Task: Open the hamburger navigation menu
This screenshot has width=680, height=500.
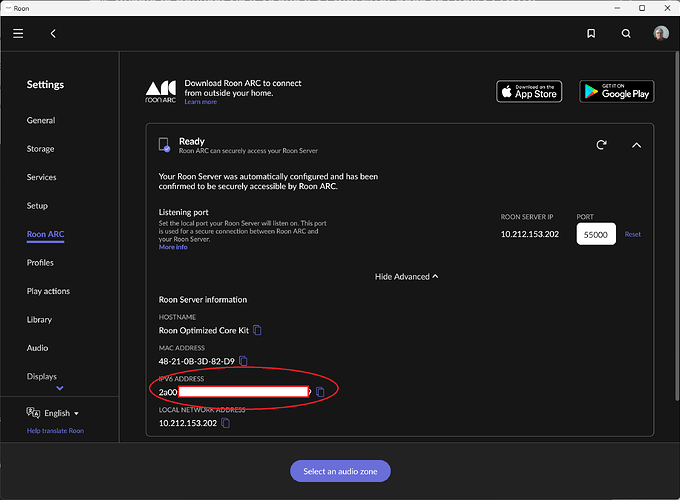Action: point(18,33)
